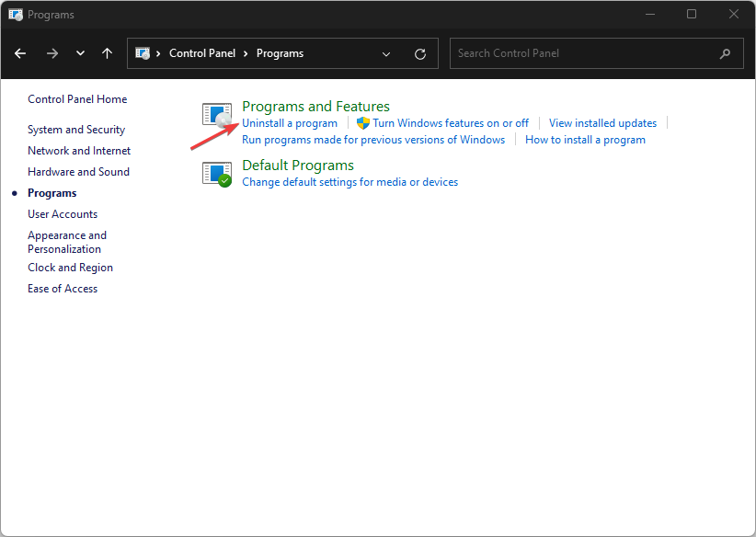Close the Programs window
The width and height of the screenshot is (756, 537).
pos(733,15)
